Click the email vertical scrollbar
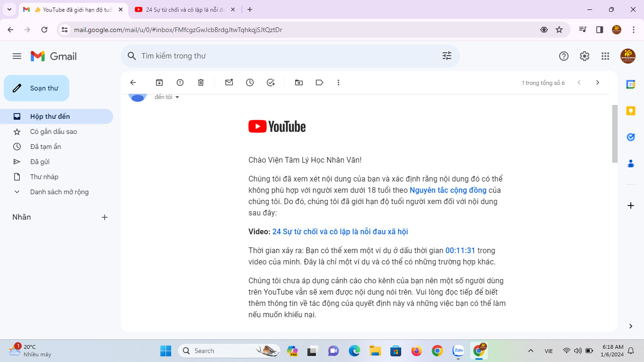 point(615,134)
